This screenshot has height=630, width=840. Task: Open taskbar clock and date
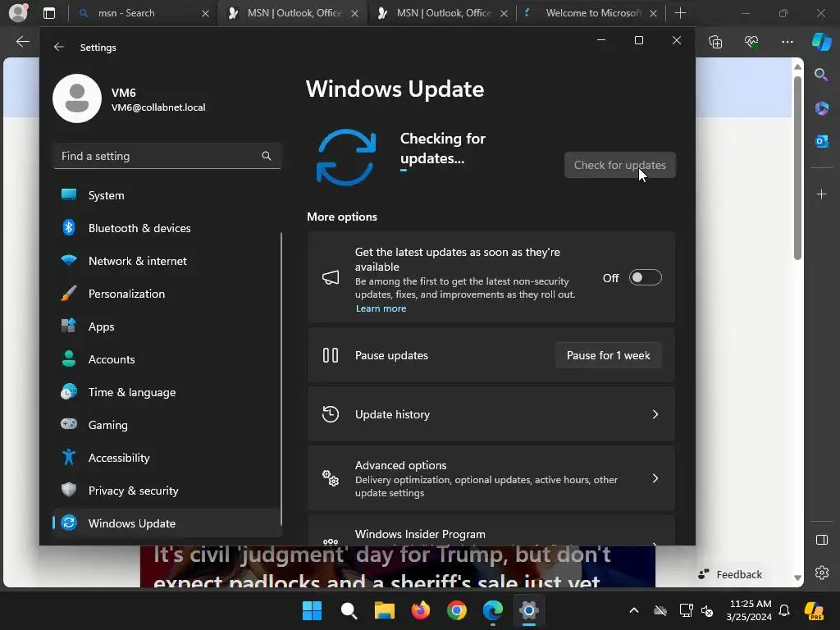tap(749, 610)
